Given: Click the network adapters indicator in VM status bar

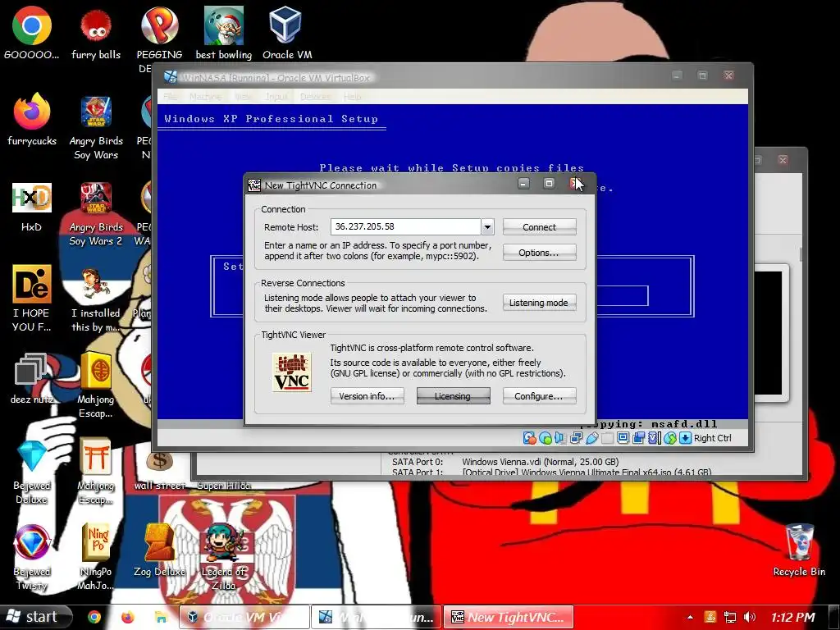Looking at the screenshot, I should [x=576, y=438].
